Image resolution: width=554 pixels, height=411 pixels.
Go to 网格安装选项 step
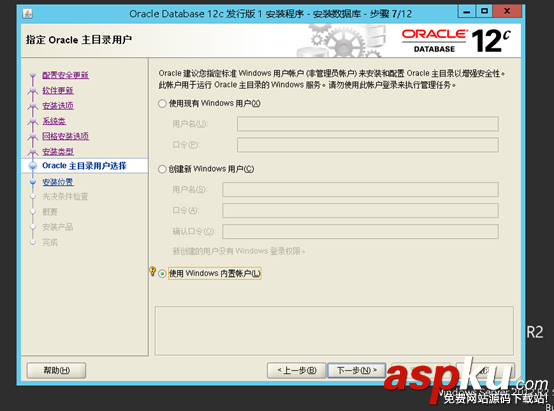(x=65, y=136)
